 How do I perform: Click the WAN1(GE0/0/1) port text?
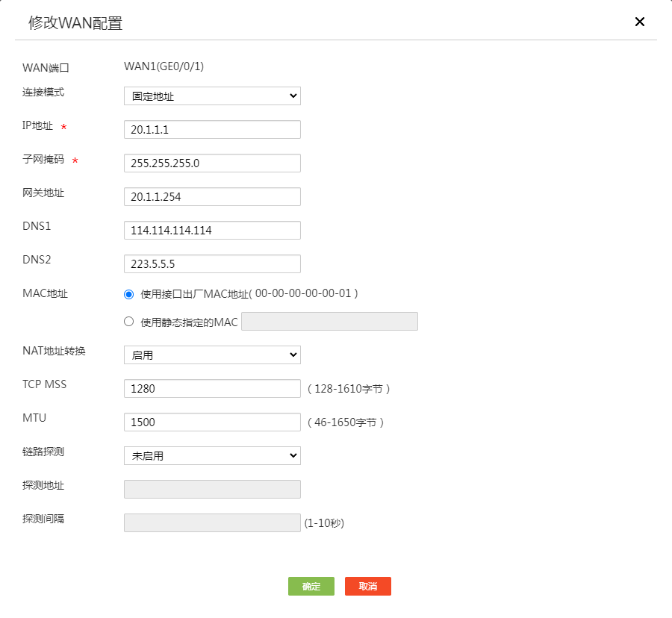point(164,66)
